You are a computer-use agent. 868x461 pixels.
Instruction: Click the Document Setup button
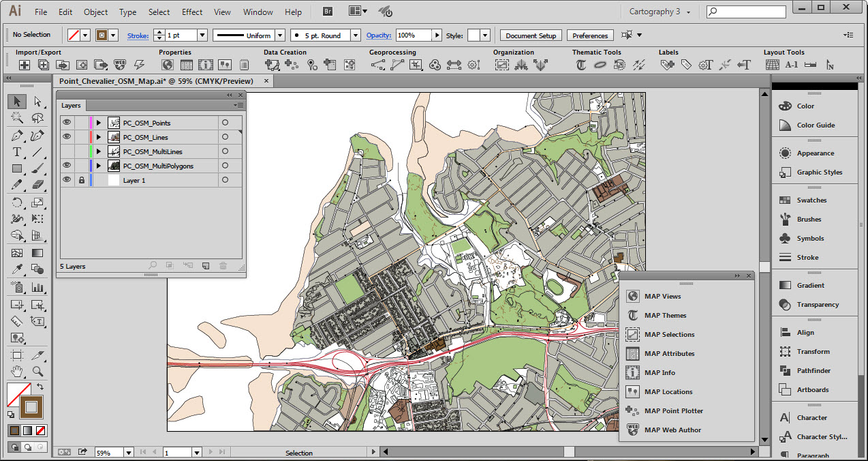pyautogui.click(x=531, y=35)
